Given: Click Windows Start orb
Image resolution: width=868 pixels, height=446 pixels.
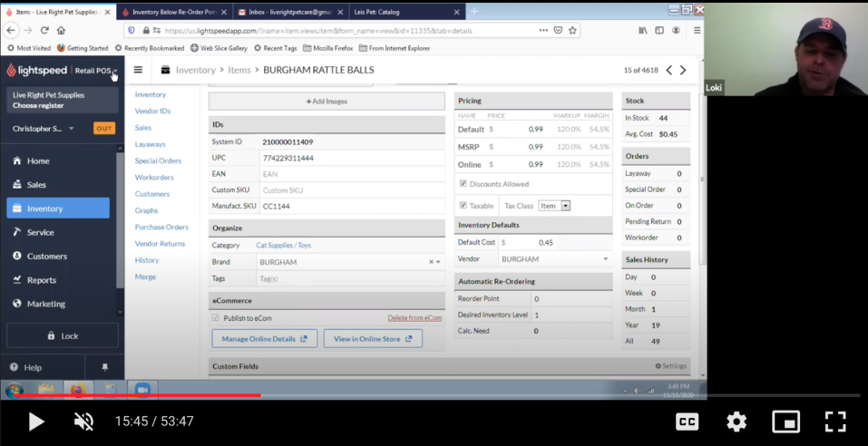Looking at the screenshot, I should pos(15,390).
